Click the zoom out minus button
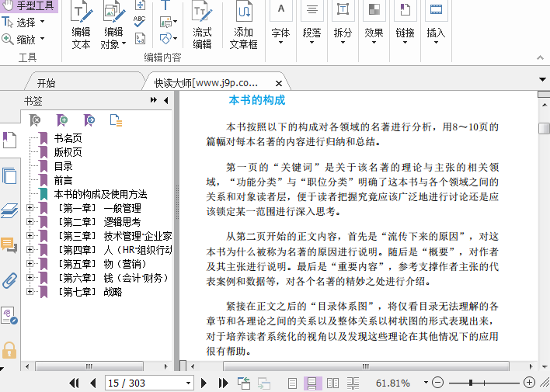The height and width of the screenshot is (392, 550). pyautogui.click(x=438, y=383)
